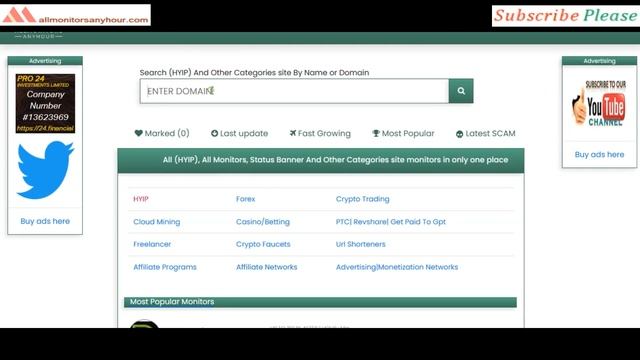Image resolution: width=640 pixels, height=360 pixels.
Task: View the Latest SCAM list
Action: 486,133
